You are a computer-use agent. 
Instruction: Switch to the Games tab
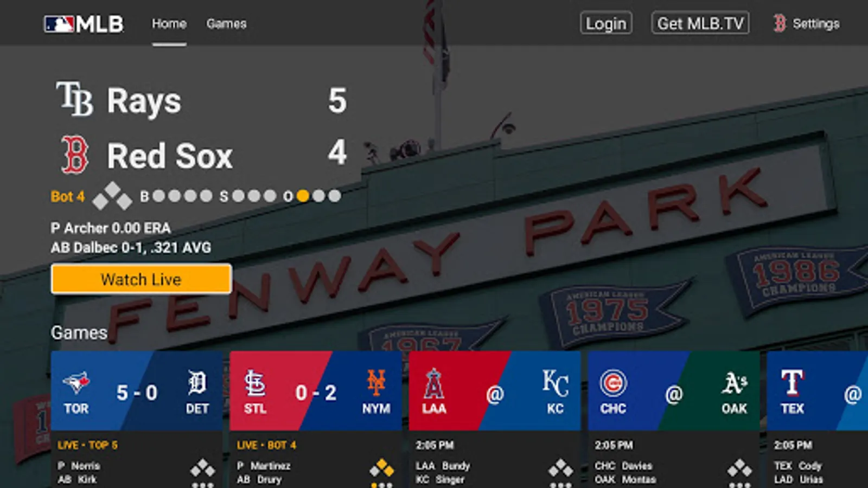point(226,24)
